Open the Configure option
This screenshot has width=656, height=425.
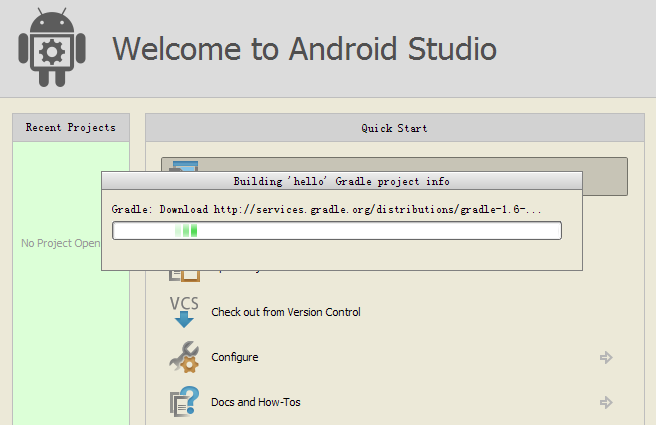point(235,357)
